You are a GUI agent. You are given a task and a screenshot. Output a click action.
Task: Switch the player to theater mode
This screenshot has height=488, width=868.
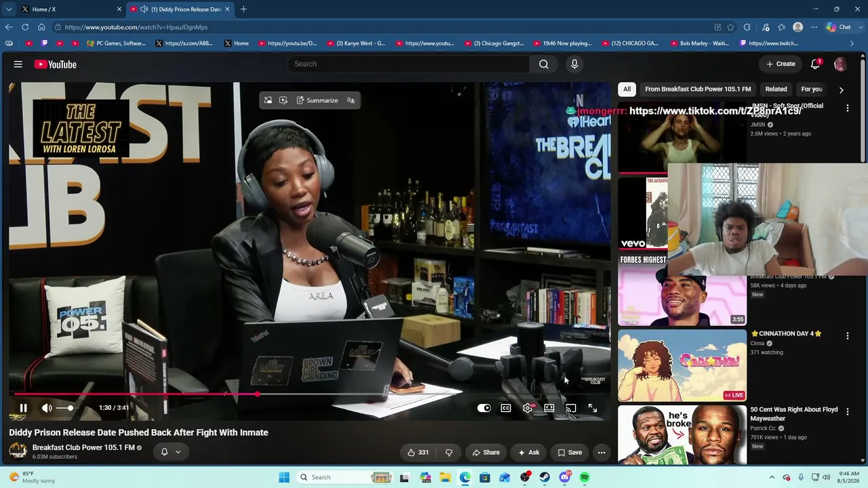[x=549, y=408]
